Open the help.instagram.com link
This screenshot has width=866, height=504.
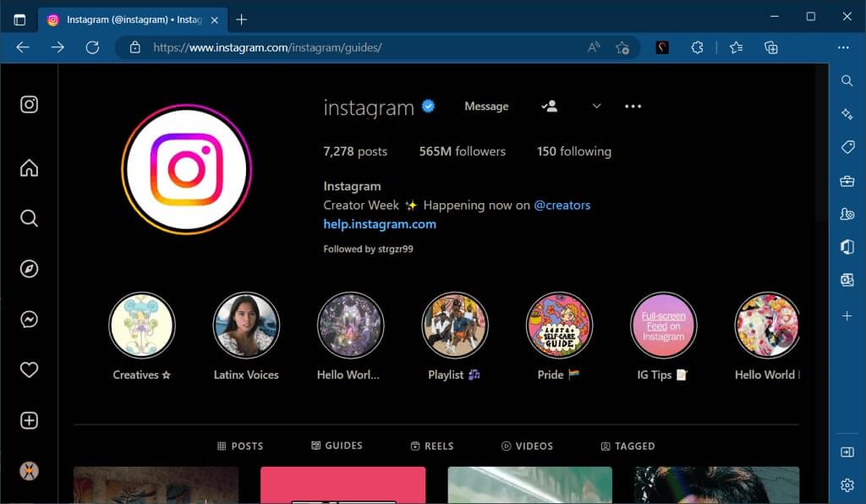click(380, 223)
